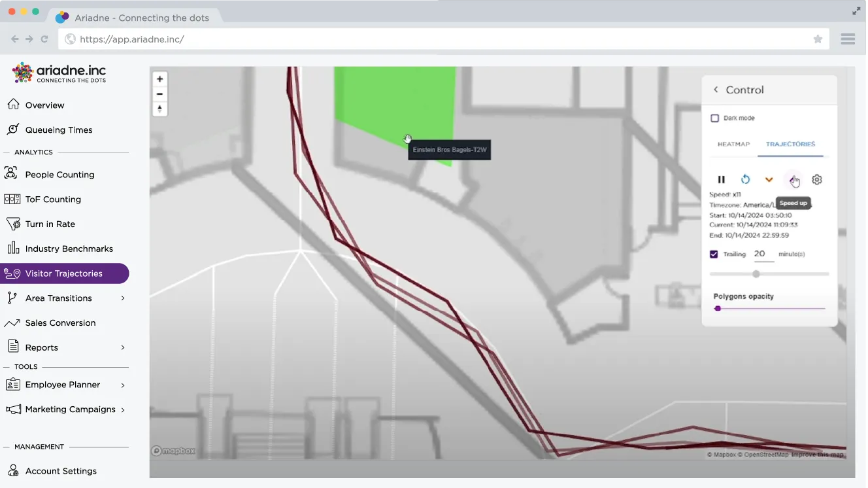Click the trailing minutes input field
The image size is (868, 488).
[763, 254]
